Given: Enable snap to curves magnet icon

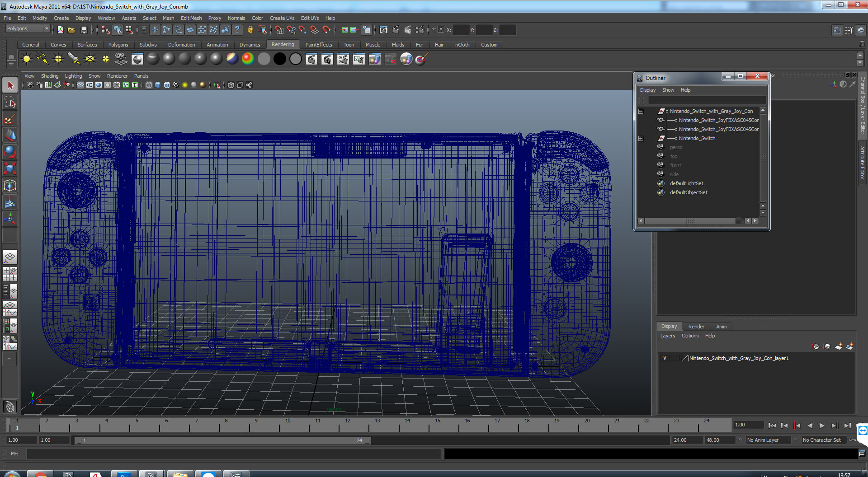Looking at the screenshot, I should click(291, 30).
